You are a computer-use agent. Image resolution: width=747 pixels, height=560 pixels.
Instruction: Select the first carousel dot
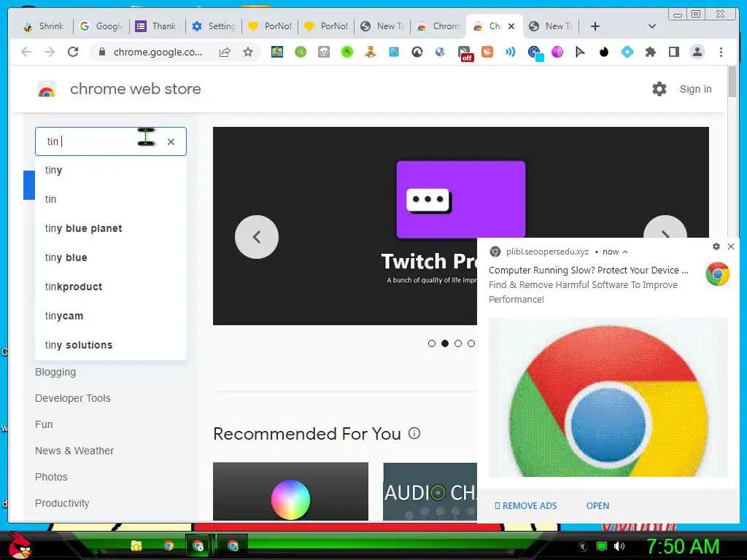[432, 343]
